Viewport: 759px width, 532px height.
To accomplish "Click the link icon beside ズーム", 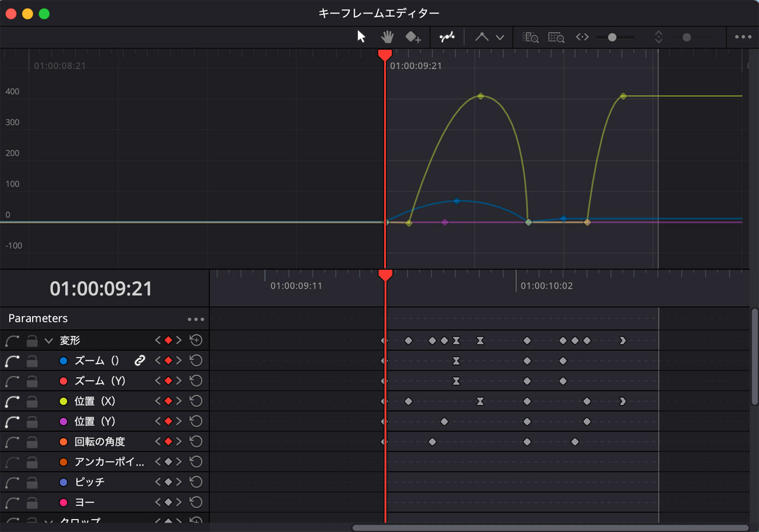I will 140,361.
